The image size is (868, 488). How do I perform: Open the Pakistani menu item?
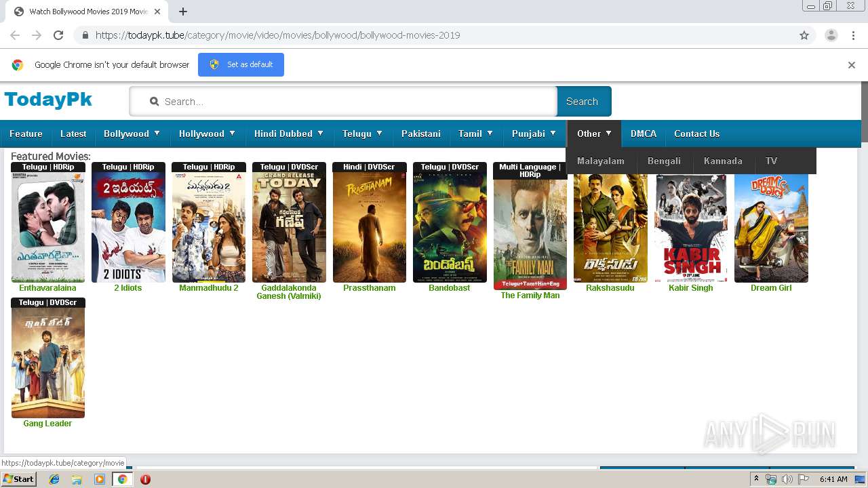click(x=420, y=134)
